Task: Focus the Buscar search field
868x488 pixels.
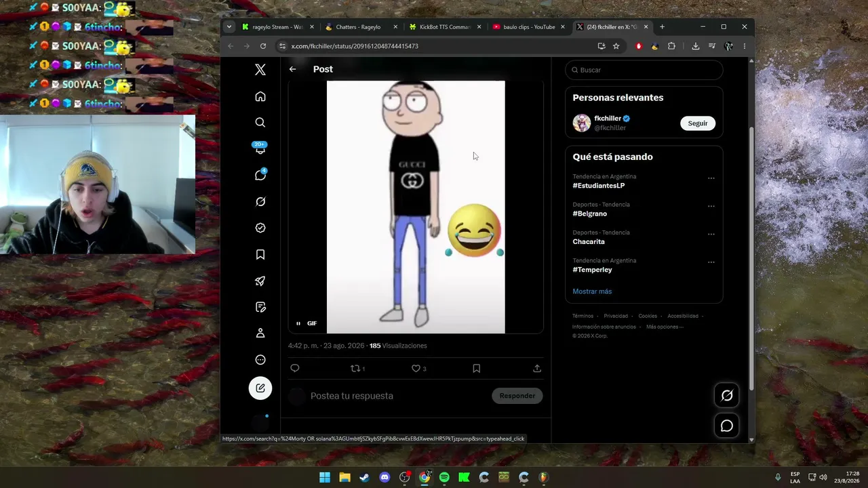Action: 644,70
